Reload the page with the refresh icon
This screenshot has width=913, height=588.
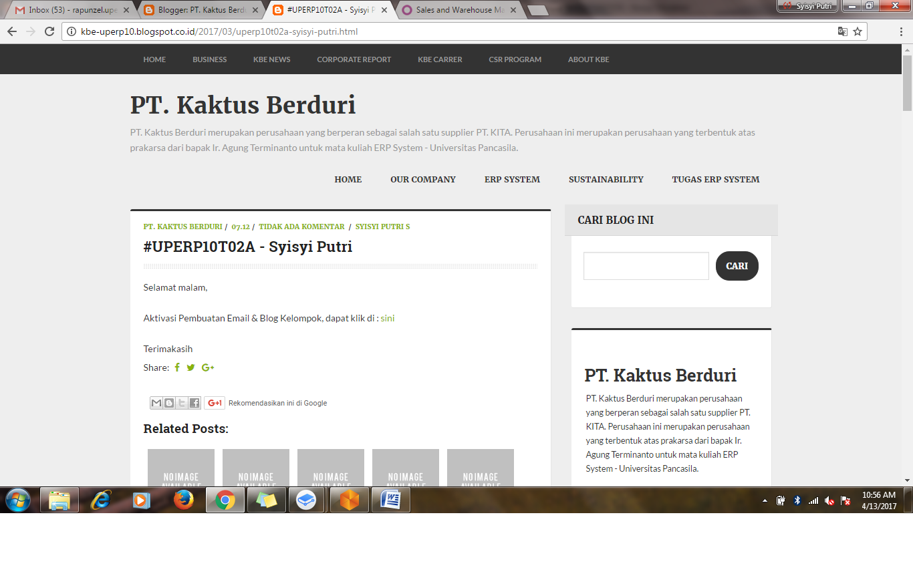coord(49,31)
